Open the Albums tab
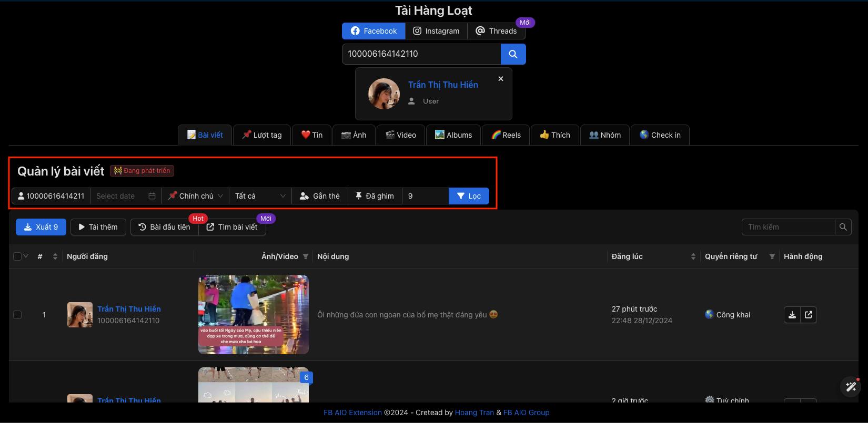The width and height of the screenshot is (868, 423). pos(453,135)
